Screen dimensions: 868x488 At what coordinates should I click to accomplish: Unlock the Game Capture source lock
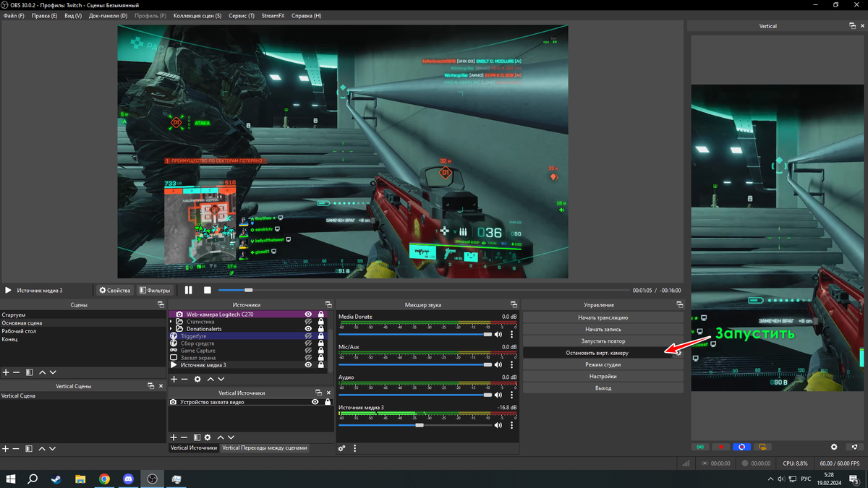[320, 351]
